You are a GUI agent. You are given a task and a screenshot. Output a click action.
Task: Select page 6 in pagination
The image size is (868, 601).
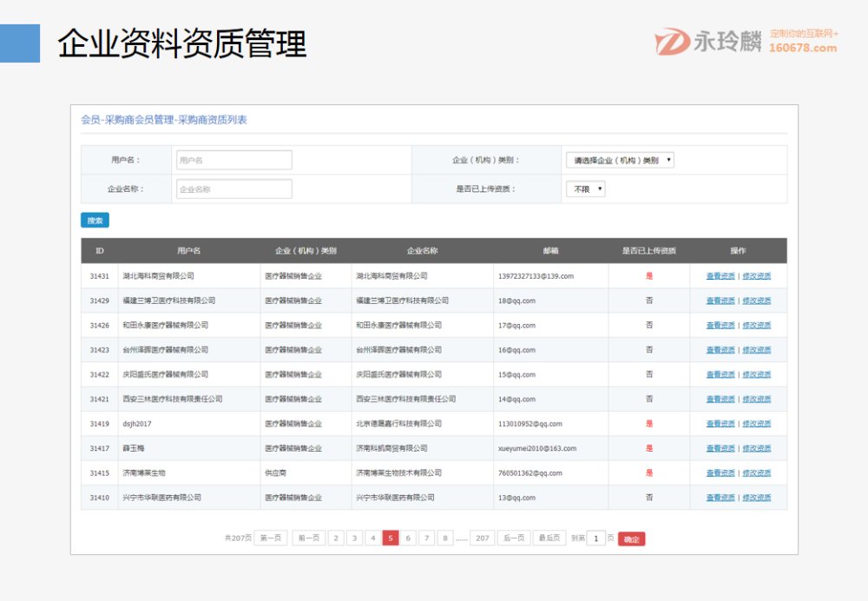[408, 538]
